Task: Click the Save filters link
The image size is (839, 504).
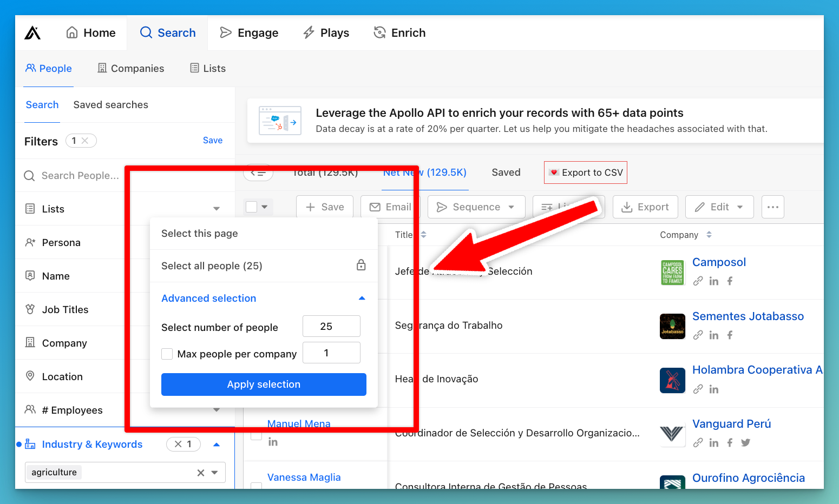Action: pyautogui.click(x=213, y=141)
